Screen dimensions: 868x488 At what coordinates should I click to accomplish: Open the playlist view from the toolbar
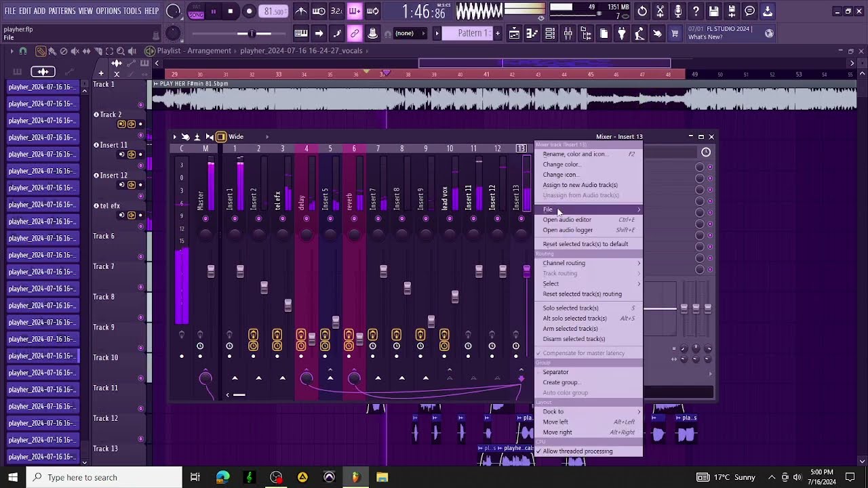click(x=514, y=33)
